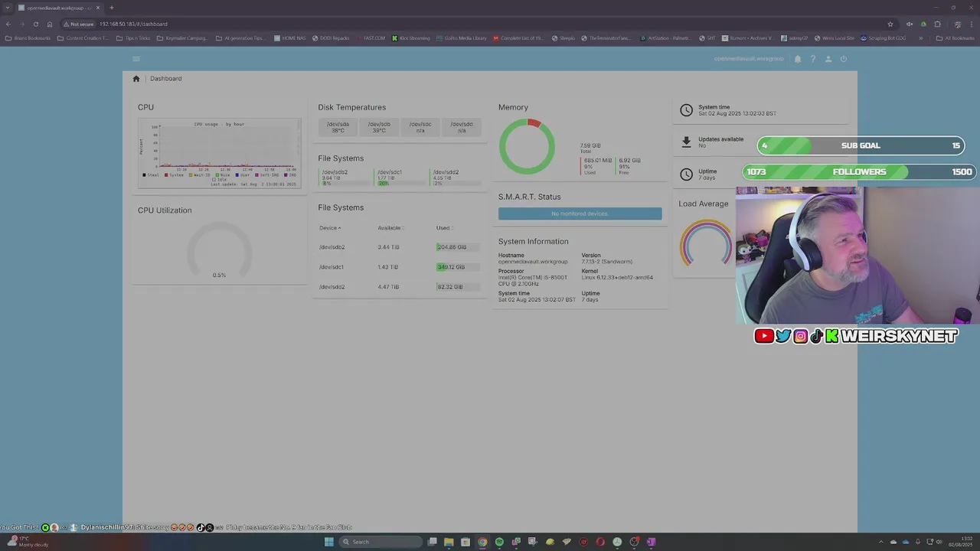Image resolution: width=980 pixels, height=551 pixels.
Task: Open the FAST.COM bookmark
Action: [x=370, y=38]
